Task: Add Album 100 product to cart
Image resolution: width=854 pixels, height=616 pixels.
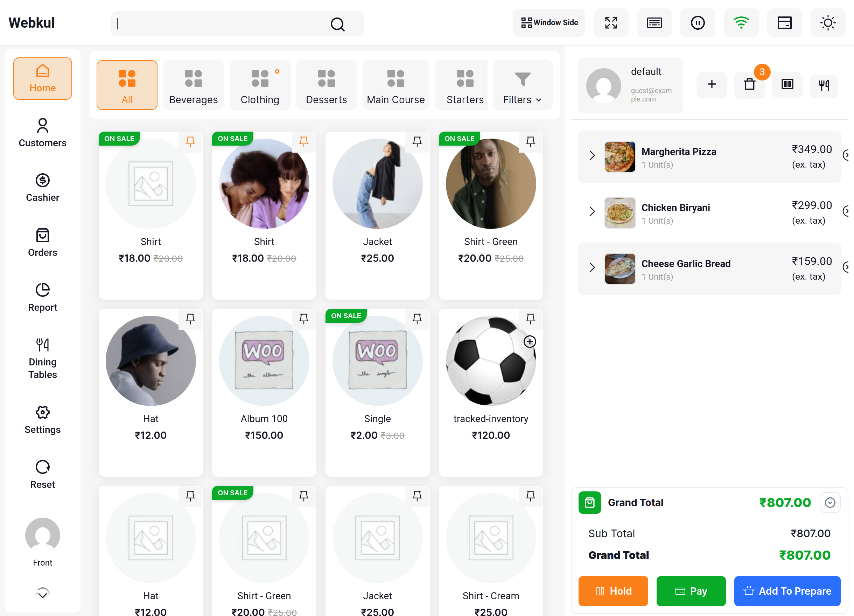Action: tap(264, 392)
